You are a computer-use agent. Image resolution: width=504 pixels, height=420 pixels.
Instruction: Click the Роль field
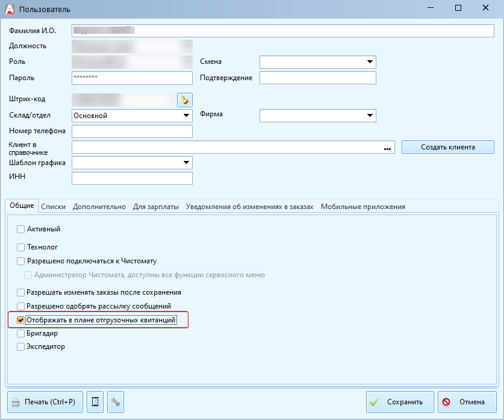click(x=132, y=61)
